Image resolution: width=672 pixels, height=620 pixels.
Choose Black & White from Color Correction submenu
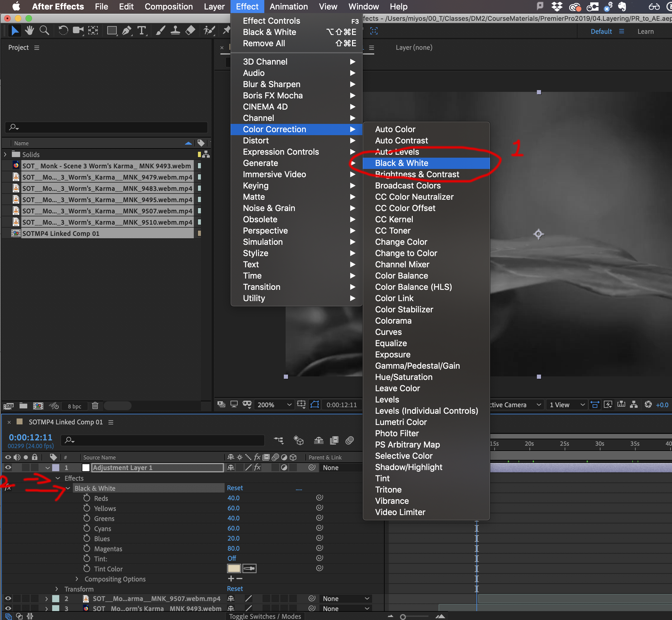(401, 163)
